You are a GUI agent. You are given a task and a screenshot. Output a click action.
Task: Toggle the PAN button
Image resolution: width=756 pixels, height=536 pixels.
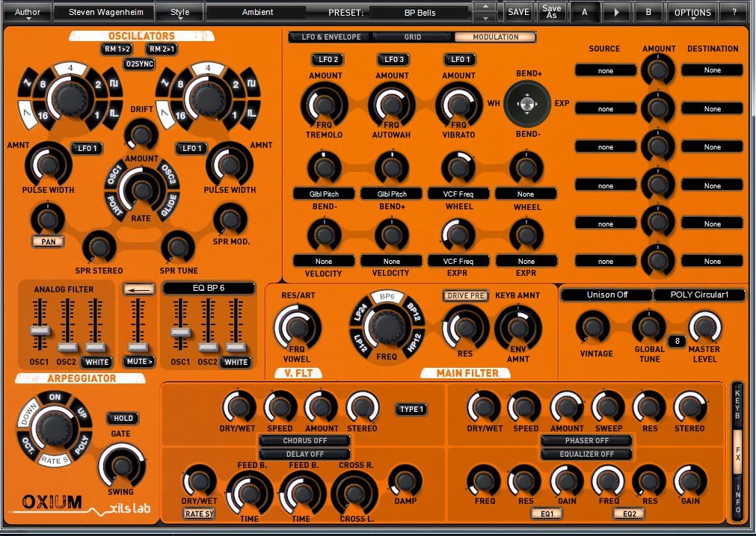(48, 241)
